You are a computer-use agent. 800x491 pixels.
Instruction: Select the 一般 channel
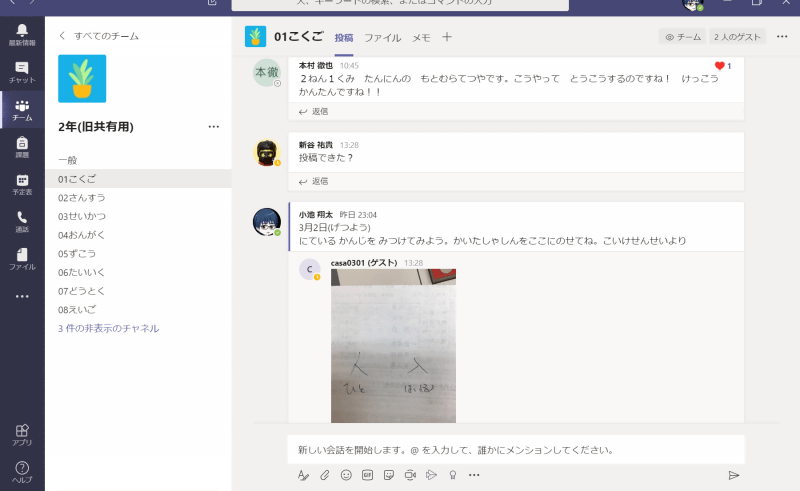click(138, 160)
